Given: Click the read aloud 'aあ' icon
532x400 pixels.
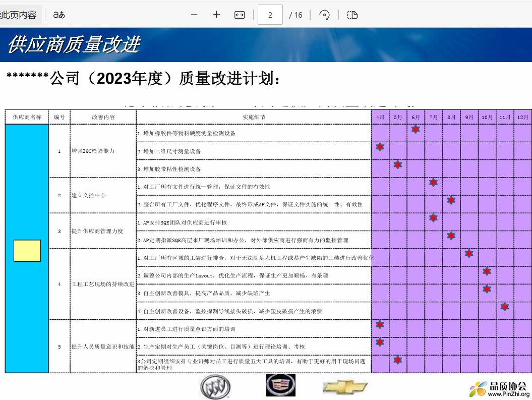Looking at the screenshot, I should pos(58,15).
